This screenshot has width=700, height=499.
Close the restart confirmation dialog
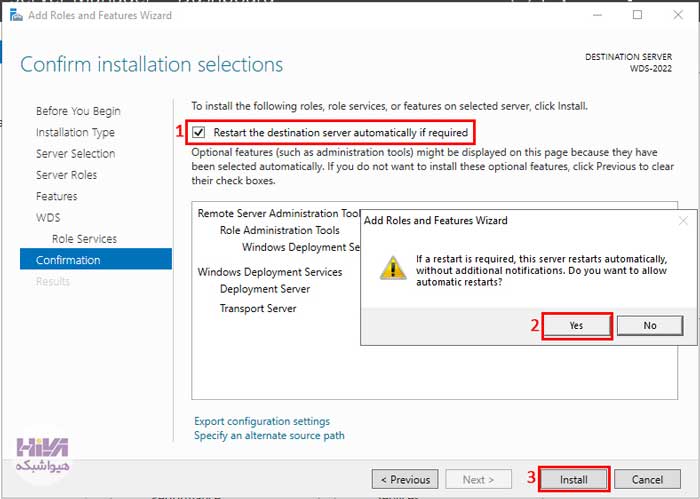tap(683, 220)
